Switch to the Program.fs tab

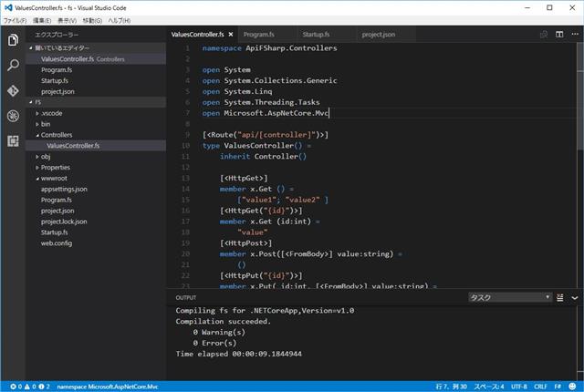(260, 34)
